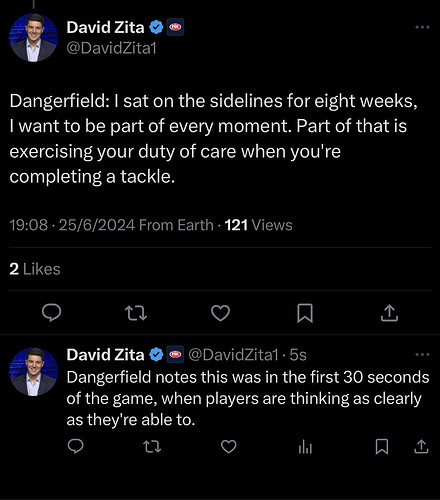
Task: Open the 19:08 · 25/6/2024 timestamp
Action: [72, 225]
